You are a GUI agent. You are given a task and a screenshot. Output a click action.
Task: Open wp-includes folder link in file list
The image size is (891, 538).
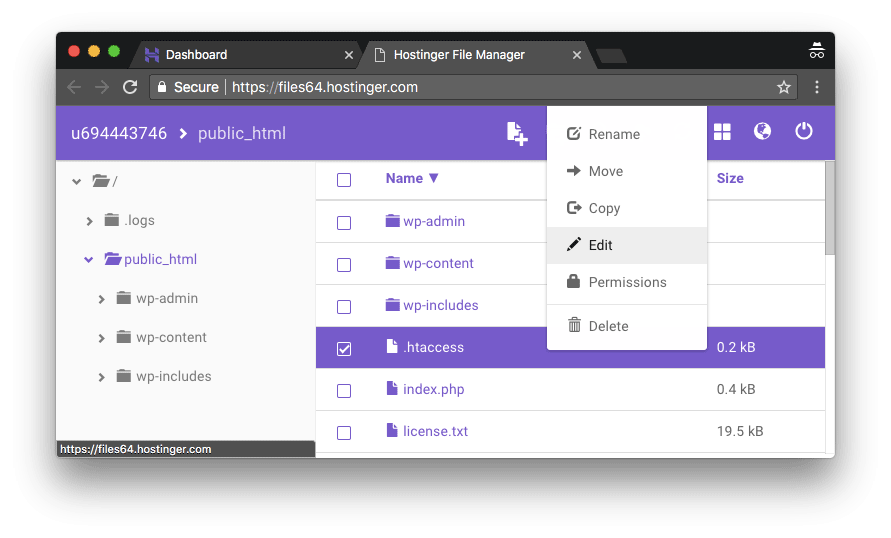click(x=440, y=305)
